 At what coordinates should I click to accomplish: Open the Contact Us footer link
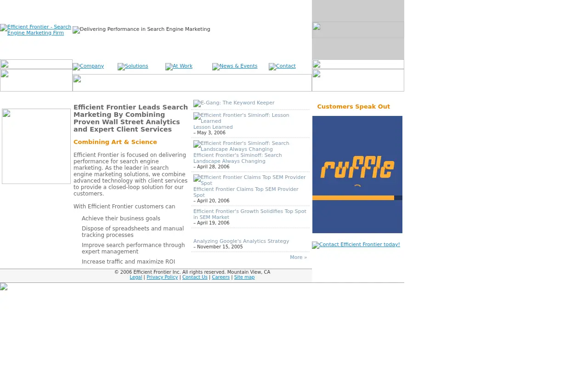tap(195, 277)
